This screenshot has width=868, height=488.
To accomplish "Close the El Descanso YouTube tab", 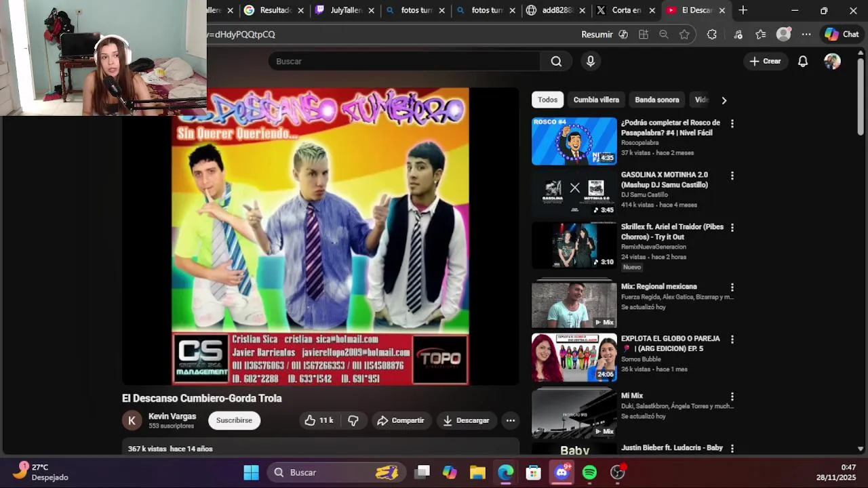I will [x=722, y=10].
